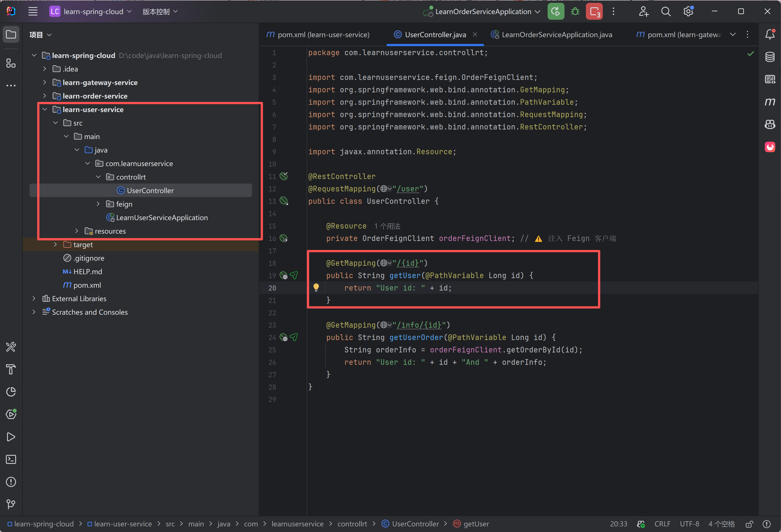Start debugging with the bug icon
Image resolution: width=781 pixels, height=532 pixels.
[x=575, y=12]
